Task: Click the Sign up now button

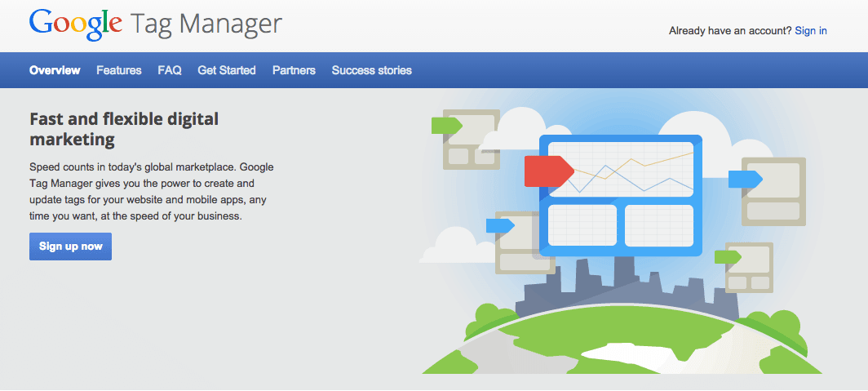Action: click(x=70, y=247)
